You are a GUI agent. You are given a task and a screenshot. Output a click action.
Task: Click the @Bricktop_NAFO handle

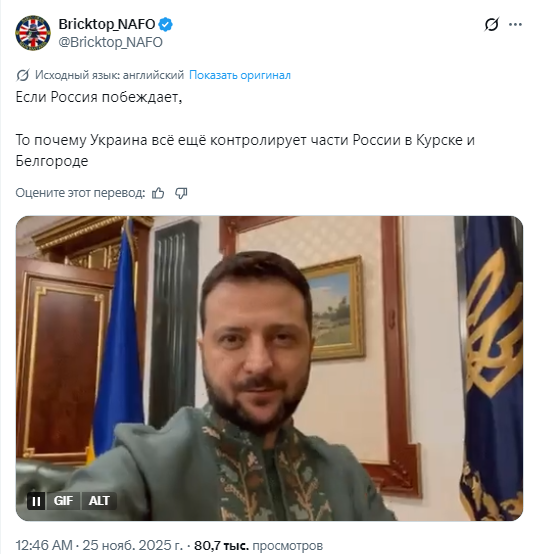(x=110, y=42)
